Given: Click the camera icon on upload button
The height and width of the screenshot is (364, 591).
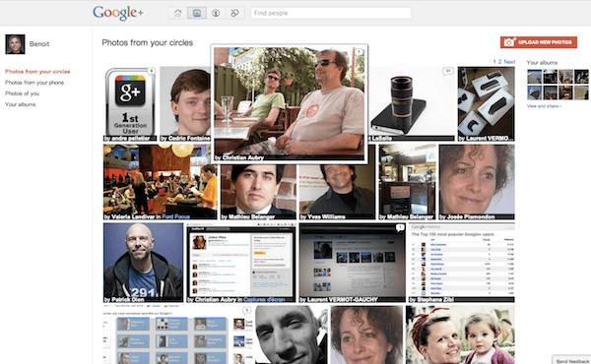Looking at the screenshot, I should pos(509,41).
